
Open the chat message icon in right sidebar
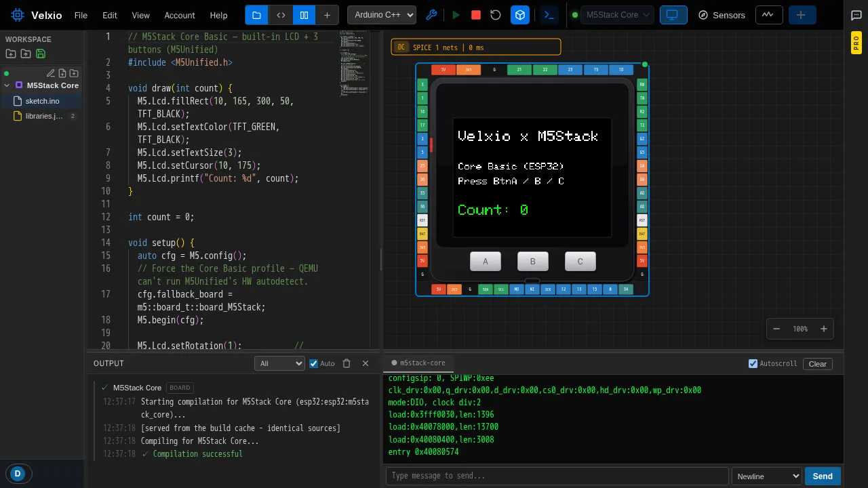point(856,15)
